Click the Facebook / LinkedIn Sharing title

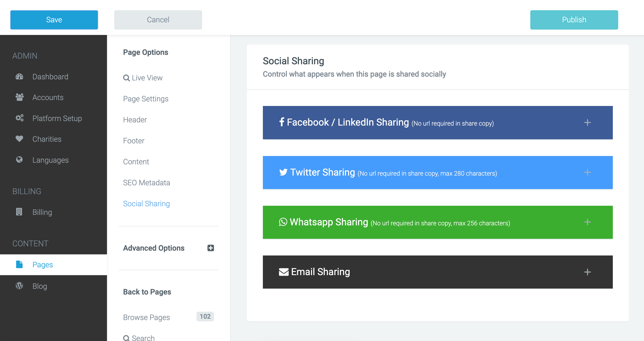point(348,122)
